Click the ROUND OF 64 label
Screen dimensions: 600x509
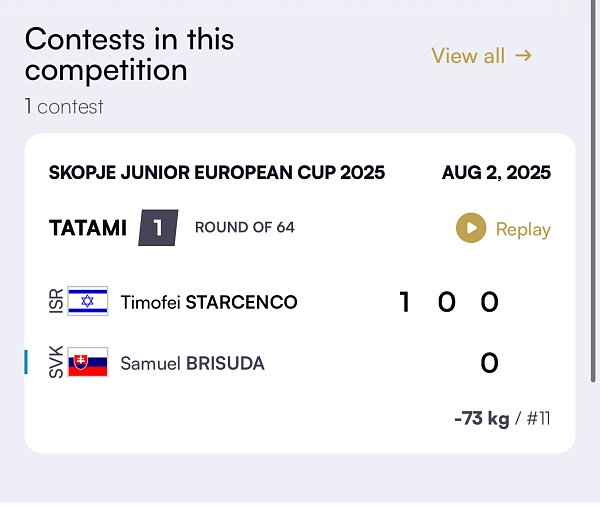pyautogui.click(x=245, y=227)
